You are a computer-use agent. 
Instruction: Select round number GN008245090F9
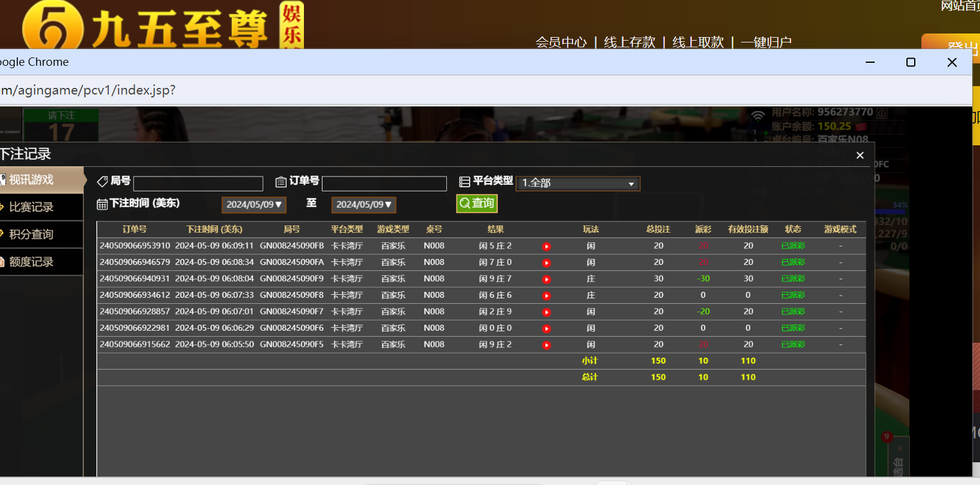pyautogui.click(x=292, y=279)
